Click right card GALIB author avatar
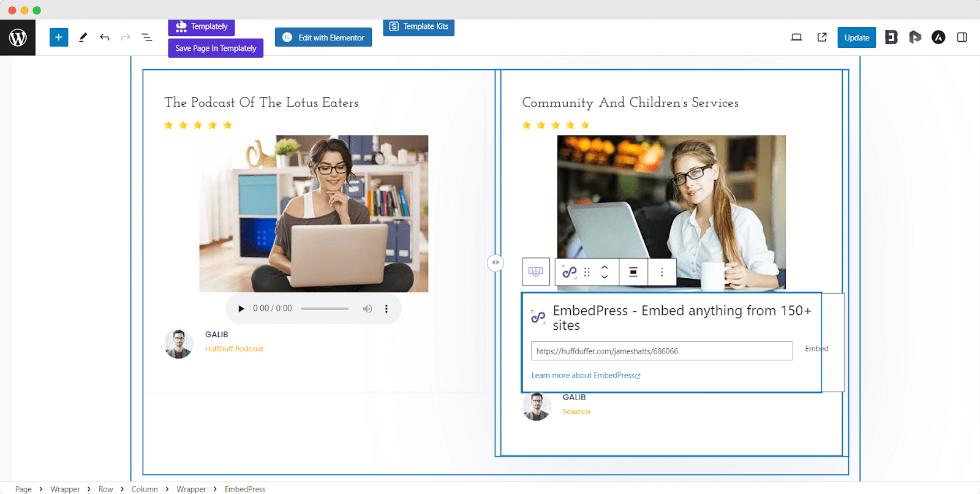 537,406
